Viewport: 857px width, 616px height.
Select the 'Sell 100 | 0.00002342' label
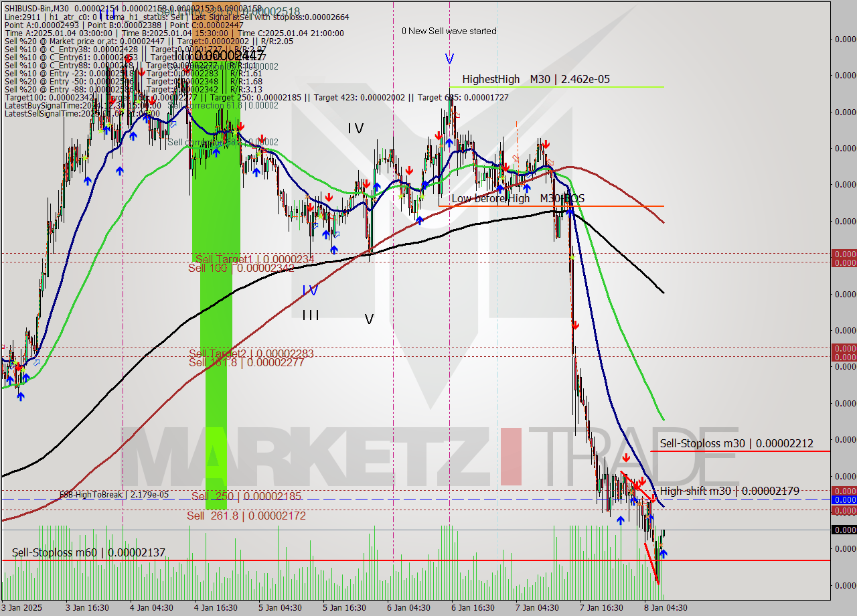click(242, 268)
